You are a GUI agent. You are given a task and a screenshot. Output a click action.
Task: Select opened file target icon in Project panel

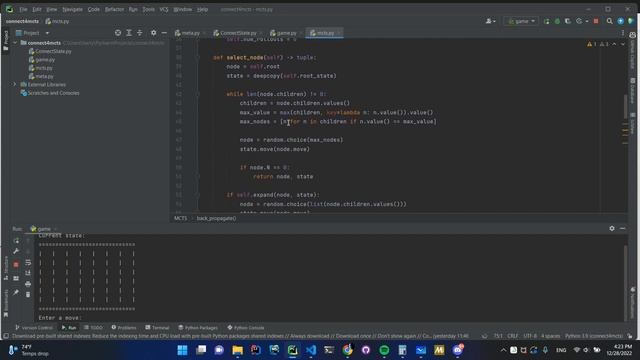(118, 33)
